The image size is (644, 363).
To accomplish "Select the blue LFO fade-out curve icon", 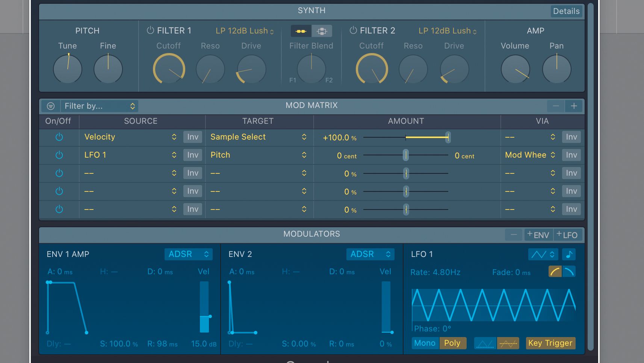I will (568, 271).
